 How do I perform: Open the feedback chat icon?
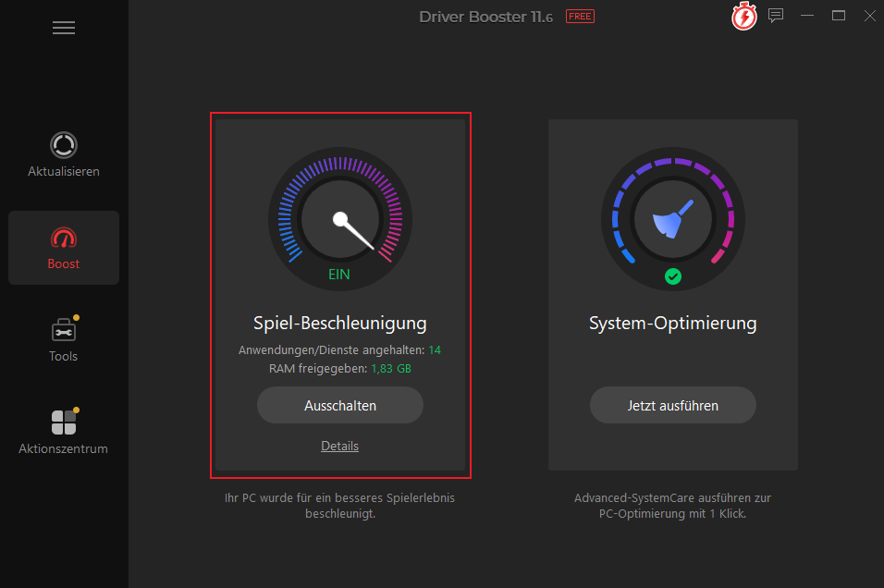click(x=776, y=16)
